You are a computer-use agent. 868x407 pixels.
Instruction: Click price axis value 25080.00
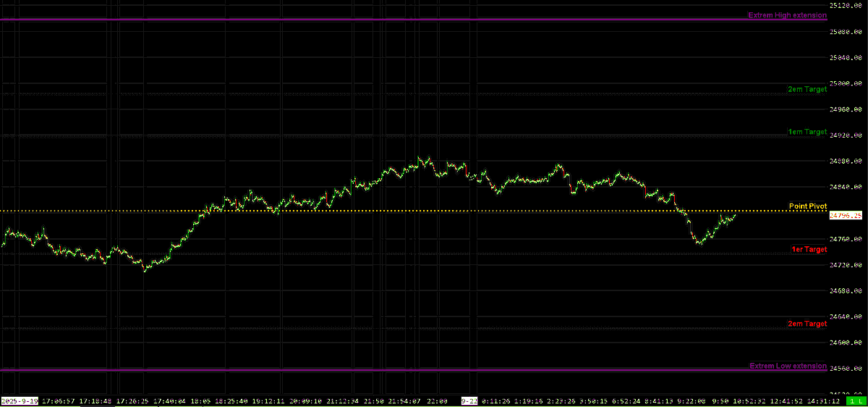(846, 32)
